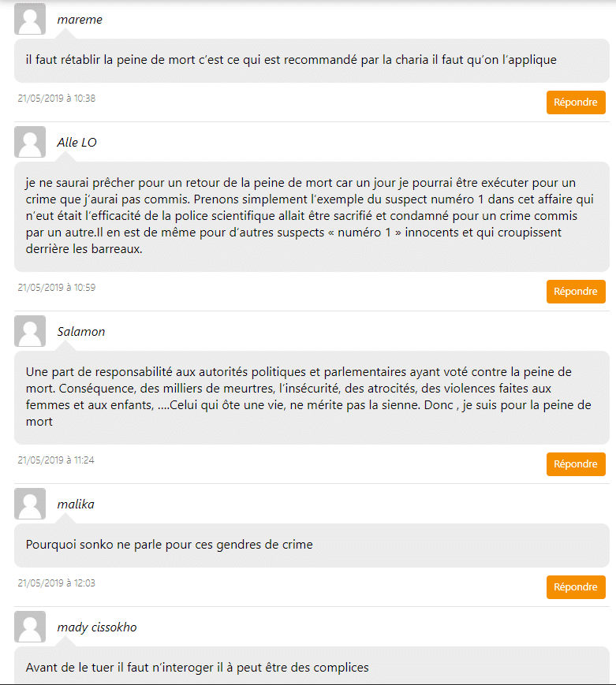Click Alle LO's profile avatar

30,142
